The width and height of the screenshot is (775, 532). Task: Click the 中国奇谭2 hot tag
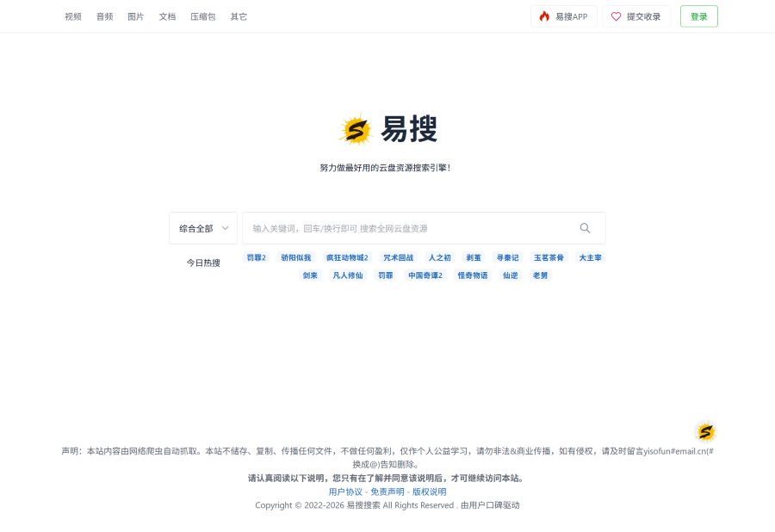(x=425, y=275)
